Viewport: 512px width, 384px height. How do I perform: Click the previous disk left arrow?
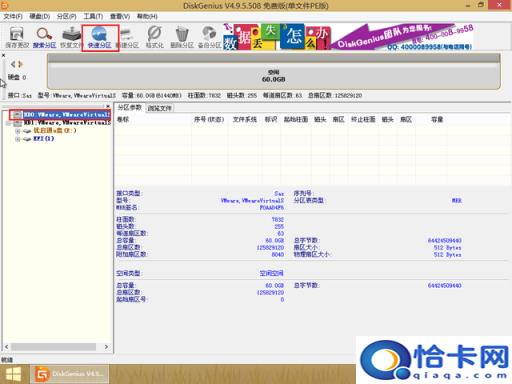[x=13, y=64]
